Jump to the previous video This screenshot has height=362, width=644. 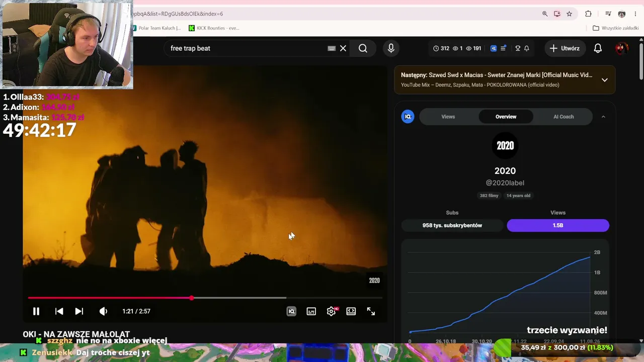tap(59, 311)
